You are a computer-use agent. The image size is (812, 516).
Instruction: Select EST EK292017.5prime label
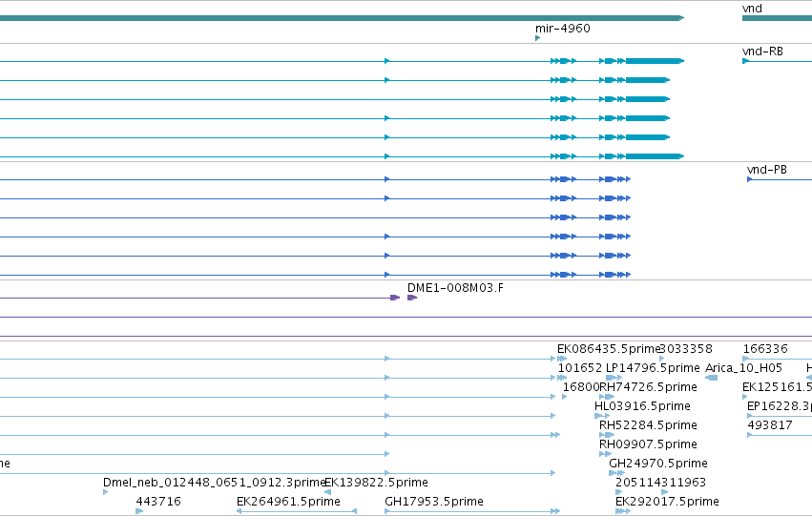[x=667, y=502]
